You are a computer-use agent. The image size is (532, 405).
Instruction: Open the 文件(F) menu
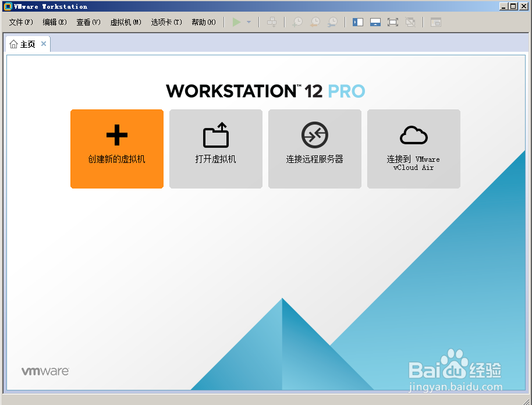[21, 22]
